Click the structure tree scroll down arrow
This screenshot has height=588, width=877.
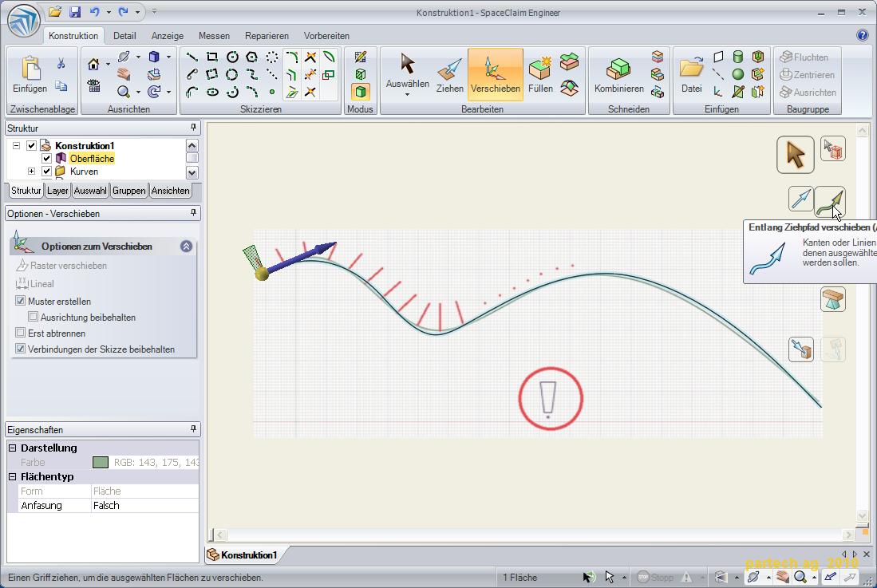(192, 172)
